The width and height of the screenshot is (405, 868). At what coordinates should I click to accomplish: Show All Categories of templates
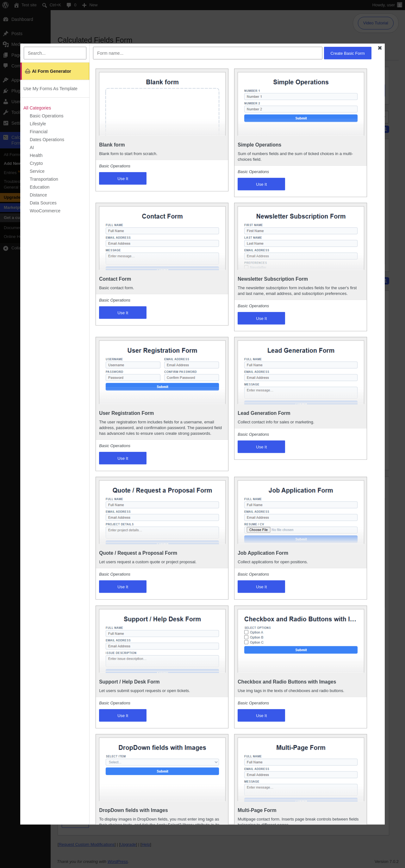(37, 108)
